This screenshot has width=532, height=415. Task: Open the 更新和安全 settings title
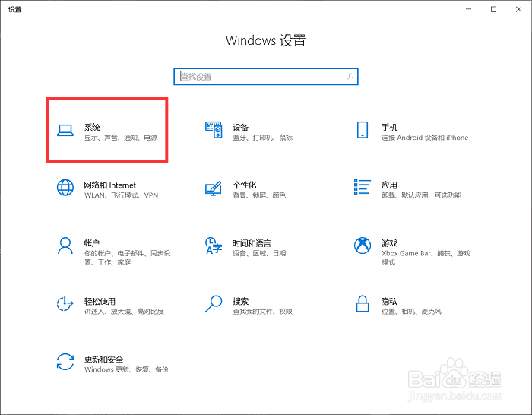pos(104,360)
